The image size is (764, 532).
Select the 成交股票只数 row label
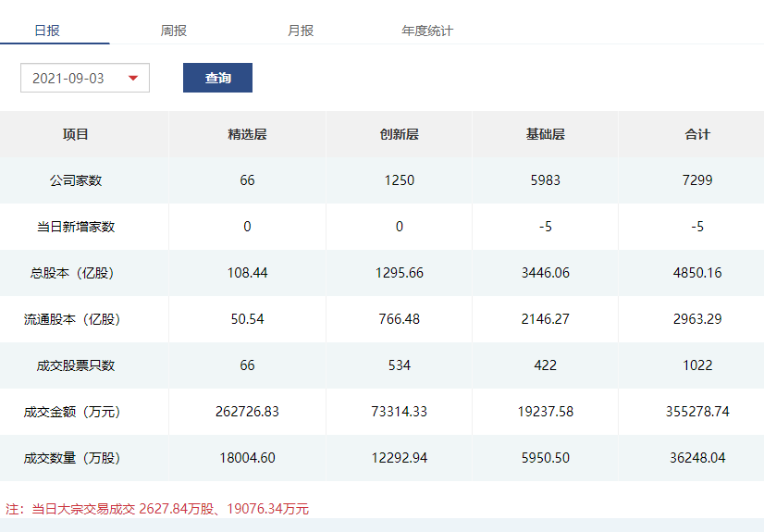(76, 365)
